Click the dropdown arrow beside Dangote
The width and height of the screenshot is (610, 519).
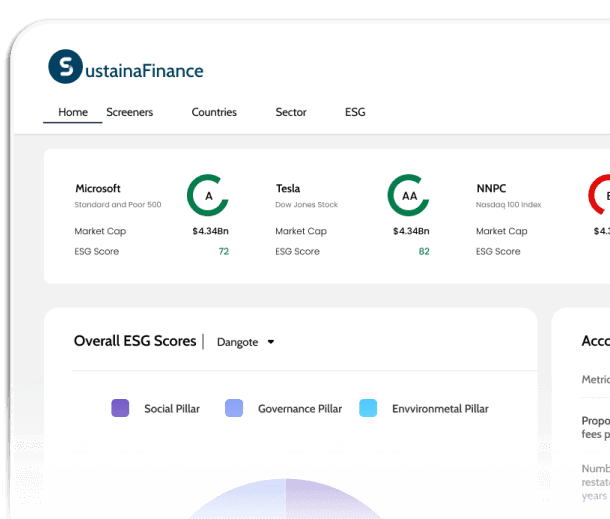(271, 342)
